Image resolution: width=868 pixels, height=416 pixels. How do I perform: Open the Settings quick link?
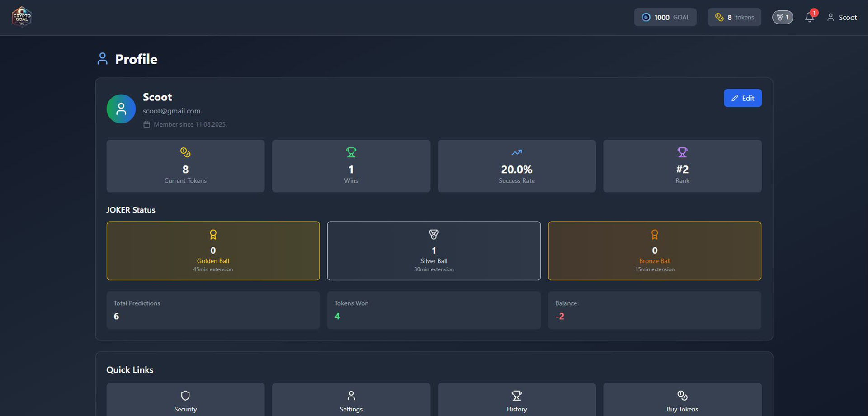click(351, 400)
